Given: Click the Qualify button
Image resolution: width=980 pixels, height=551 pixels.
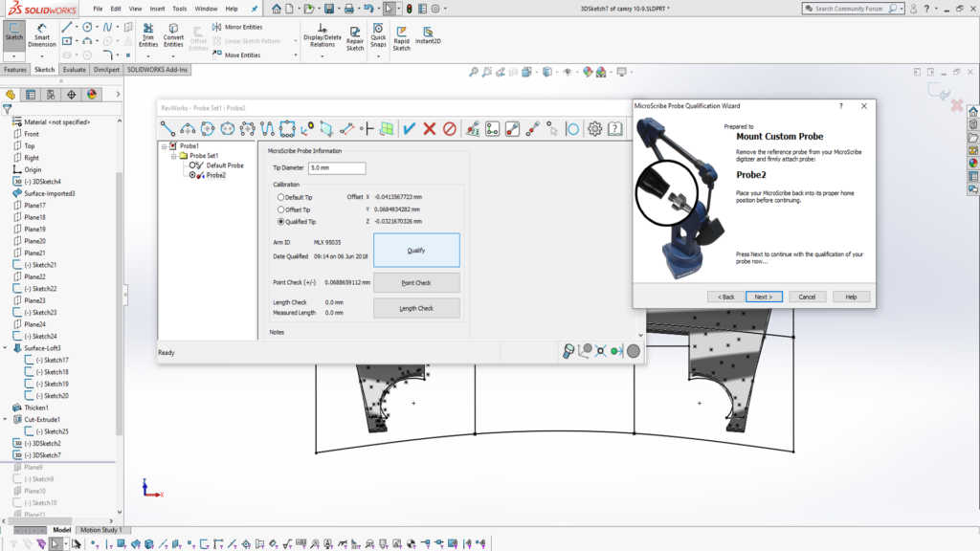Looking at the screenshot, I should point(415,249).
